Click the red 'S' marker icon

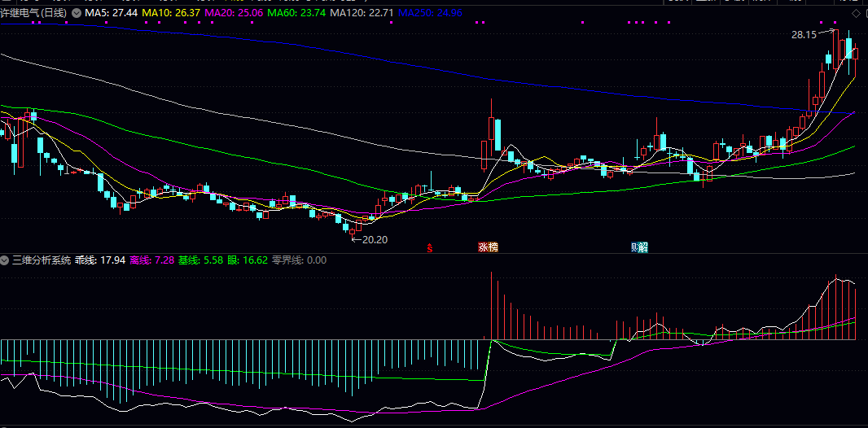[430, 247]
